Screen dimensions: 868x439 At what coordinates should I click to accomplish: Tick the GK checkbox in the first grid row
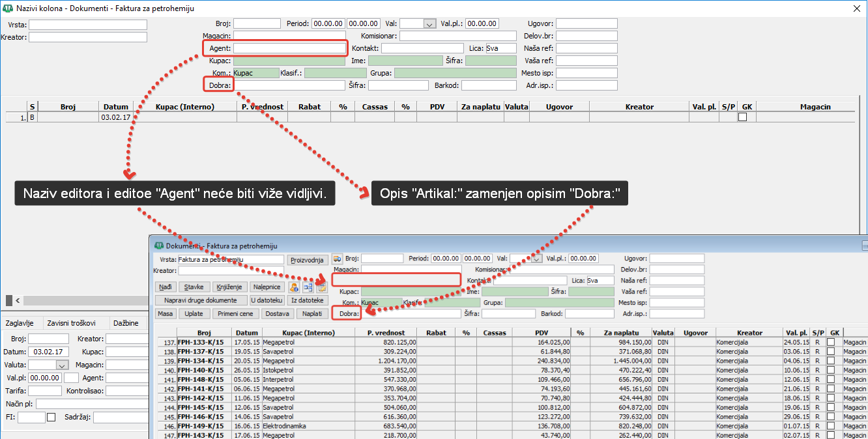742,117
